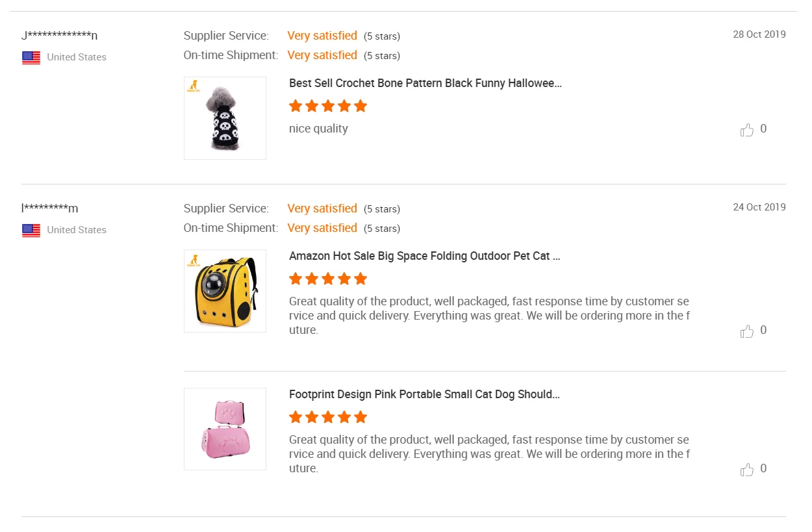Image resolution: width=812 pixels, height=532 pixels.
Task: Click first review's Supplier Service 'Very satisfied'
Action: click(x=322, y=36)
